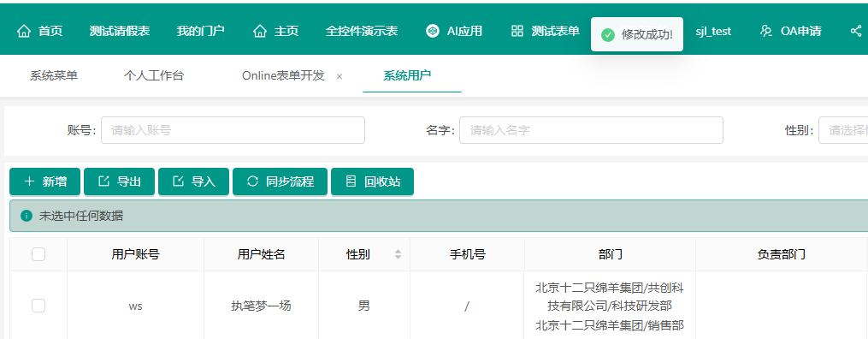Open sjl_test menu item
The width and height of the screenshot is (868, 339).
[713, 31]
